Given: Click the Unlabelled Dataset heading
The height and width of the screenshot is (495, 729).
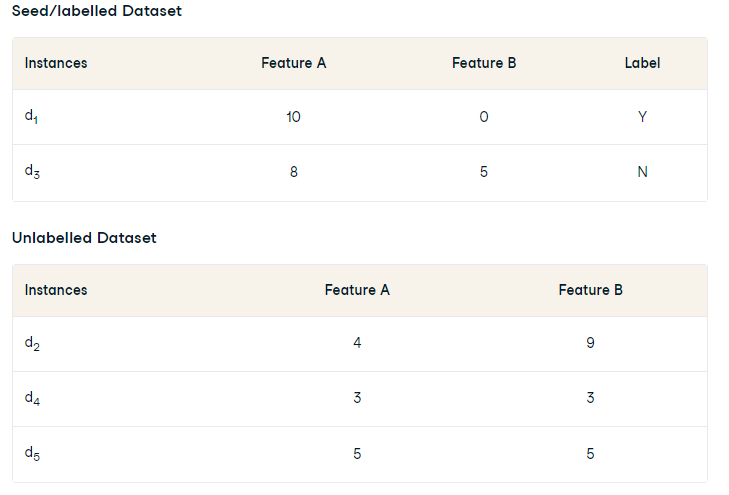Looking at the screenshot, I should coord(84,238).
